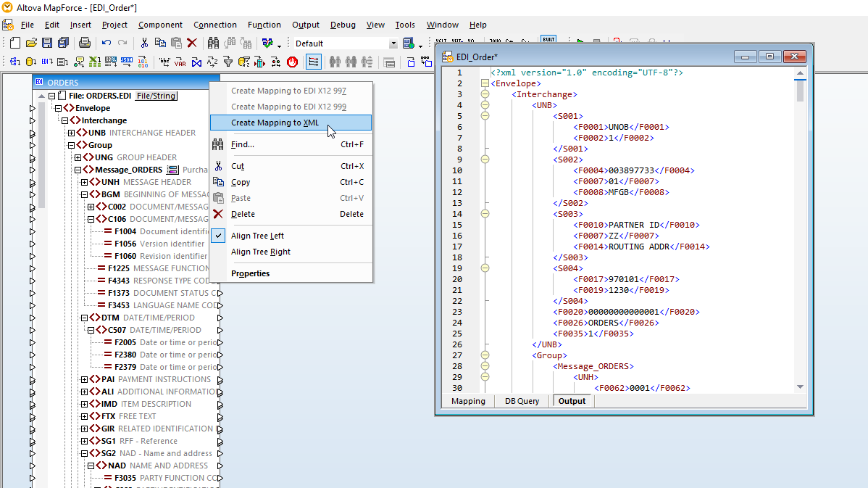Collapse the File: ORDERS.EDI tree node
The image size is (868, 488).
click(x=51, y=96)
